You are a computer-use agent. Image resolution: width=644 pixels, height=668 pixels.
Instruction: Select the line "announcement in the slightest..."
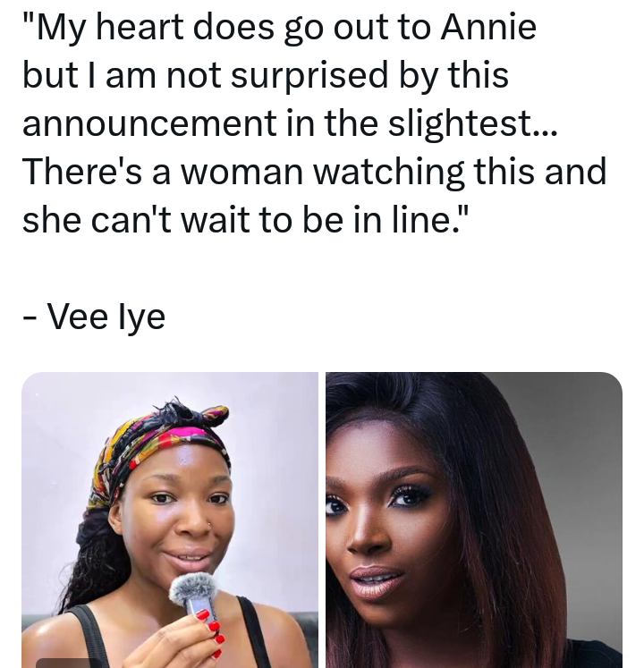[x=290, y=123]
